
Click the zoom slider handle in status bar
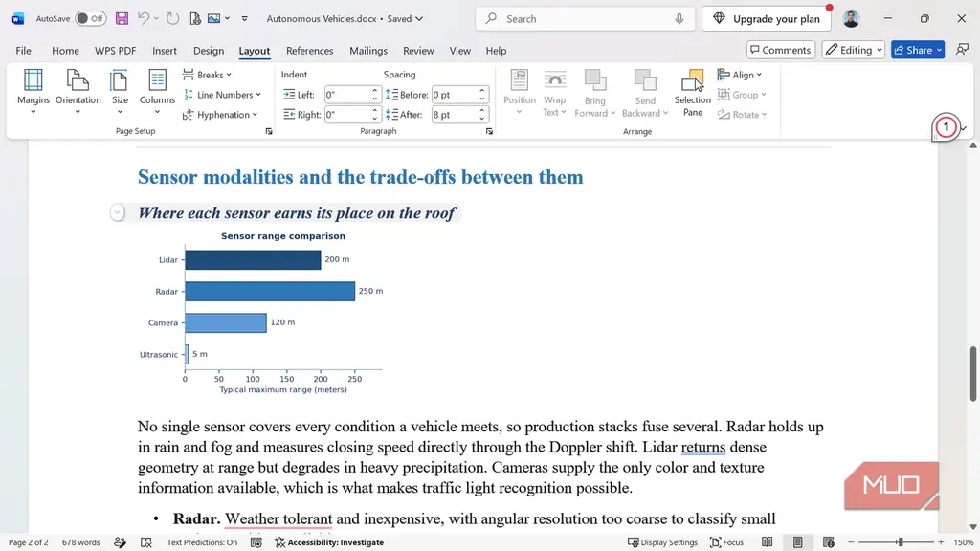(x=900, y=542)
